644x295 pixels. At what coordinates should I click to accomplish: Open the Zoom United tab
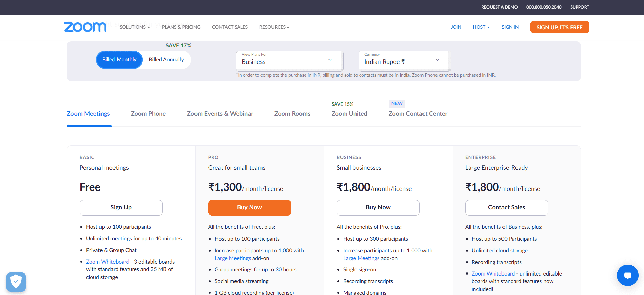(349, 114)
